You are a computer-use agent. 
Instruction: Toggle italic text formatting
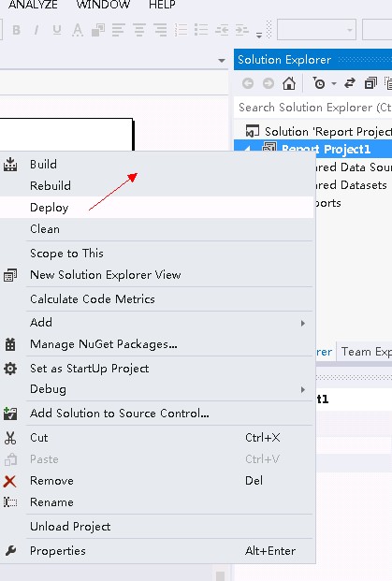click(x=36, y=30)
